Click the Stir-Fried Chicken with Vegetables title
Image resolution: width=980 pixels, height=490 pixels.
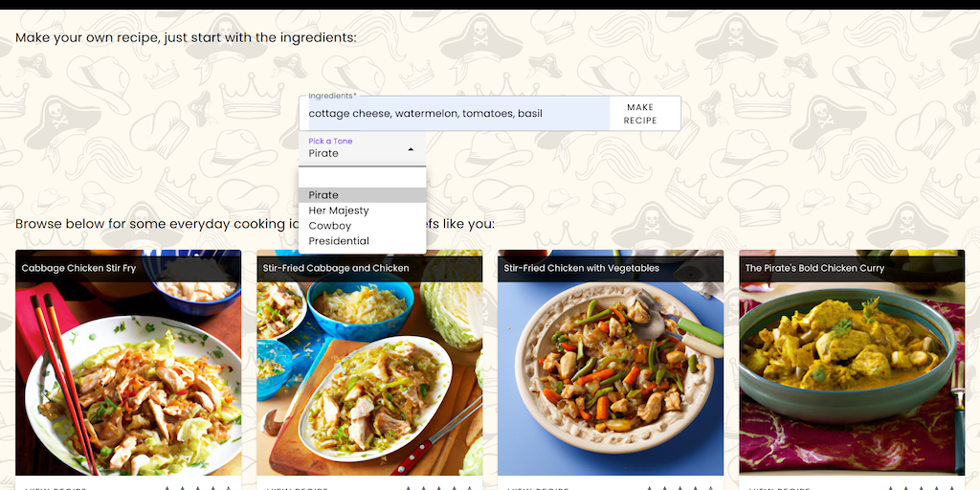581,268
